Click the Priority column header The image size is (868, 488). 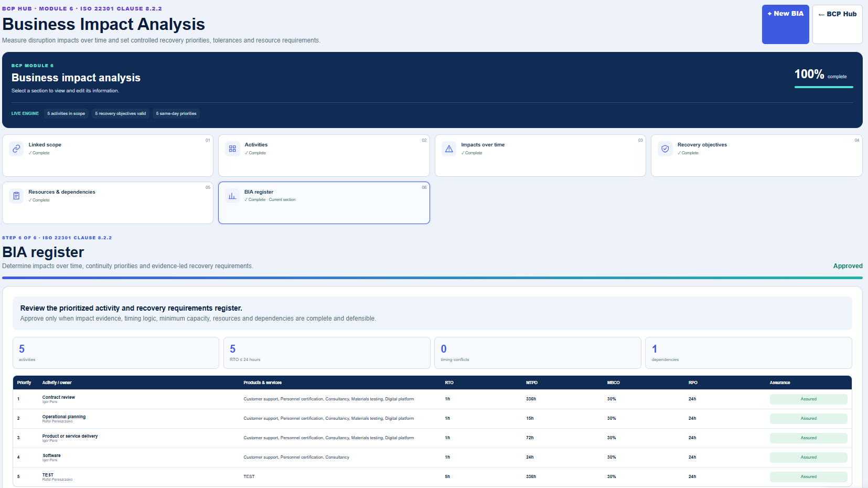24,383
